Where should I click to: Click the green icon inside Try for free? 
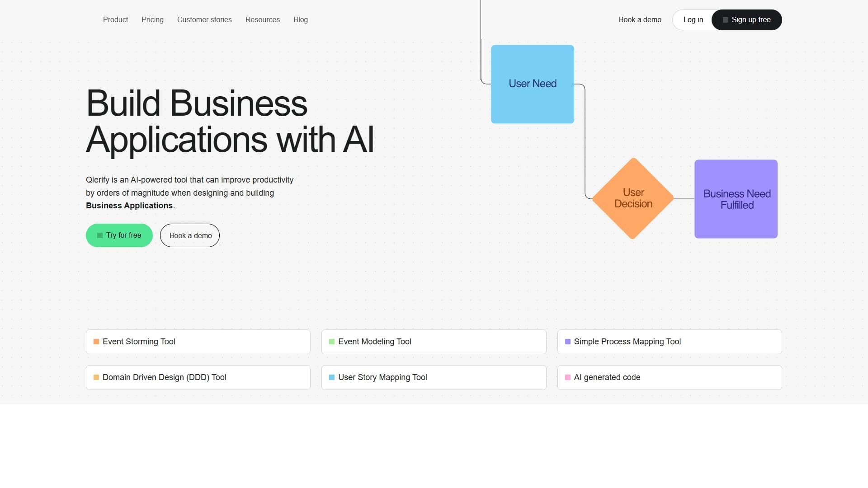pyautogui.click(x=100, y=235)
